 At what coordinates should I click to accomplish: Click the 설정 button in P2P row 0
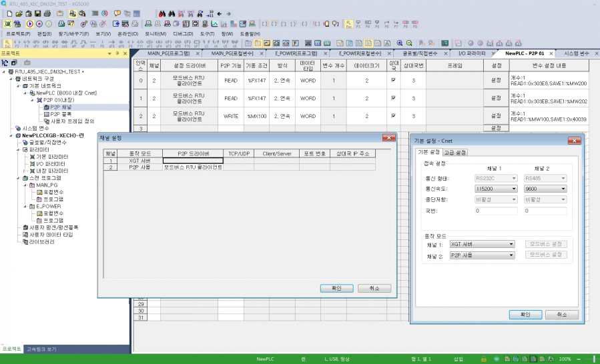click(497, 80)
